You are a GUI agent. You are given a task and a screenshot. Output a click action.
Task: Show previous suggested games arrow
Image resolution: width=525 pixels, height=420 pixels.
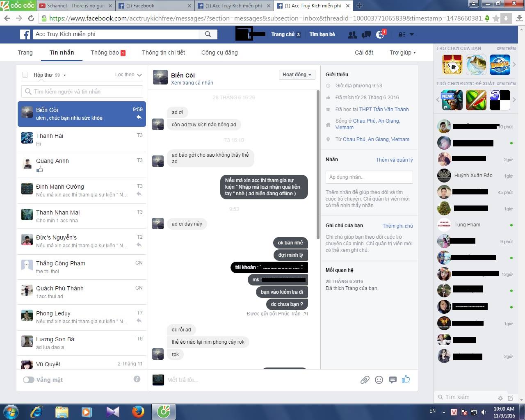[438, 100]
